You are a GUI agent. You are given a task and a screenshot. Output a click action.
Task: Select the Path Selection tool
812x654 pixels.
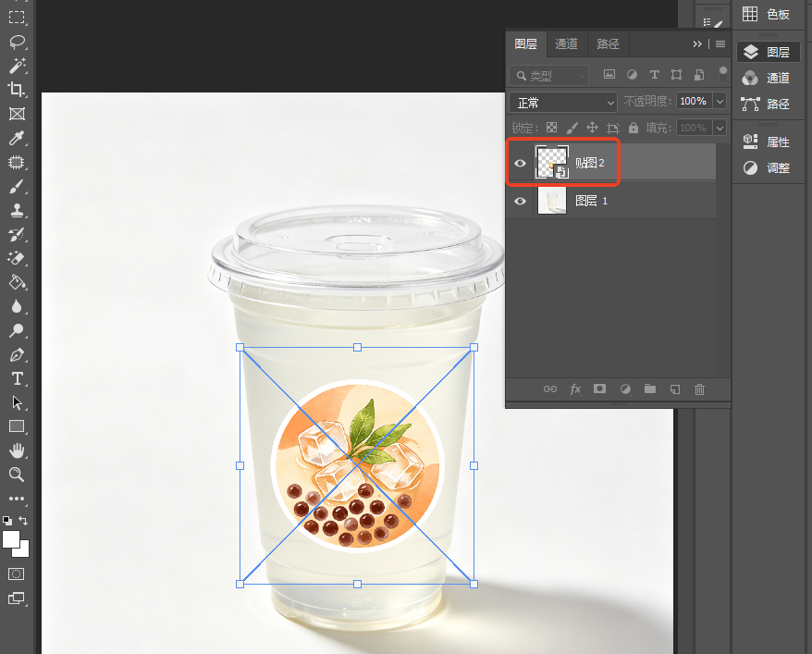17,403
